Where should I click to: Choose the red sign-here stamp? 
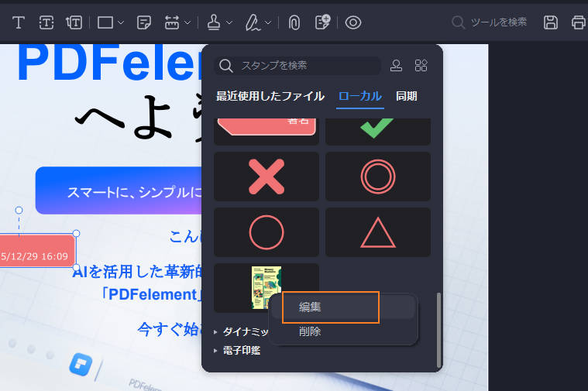point(266,131)
